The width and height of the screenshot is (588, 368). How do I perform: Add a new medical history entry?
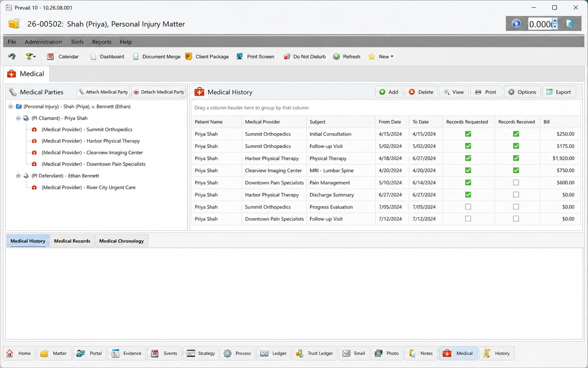coord(389,92)
